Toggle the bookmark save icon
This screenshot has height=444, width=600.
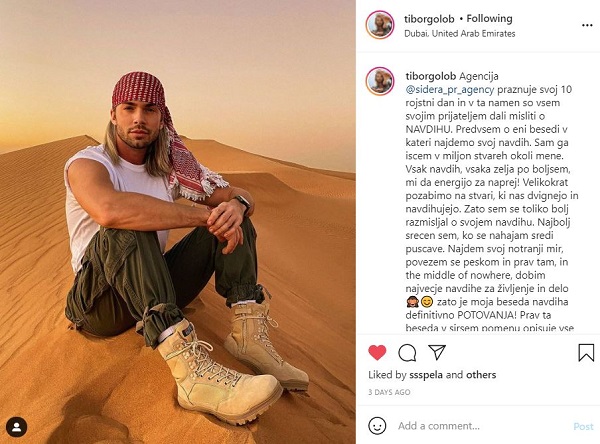pos(586,353)
